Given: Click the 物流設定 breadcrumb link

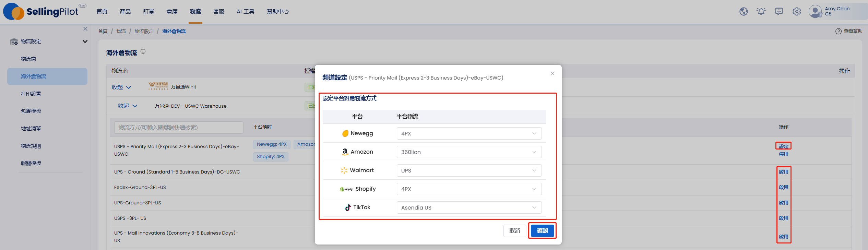Looking at the screenshot, I should pyautogui.click(x=144, y=31).
